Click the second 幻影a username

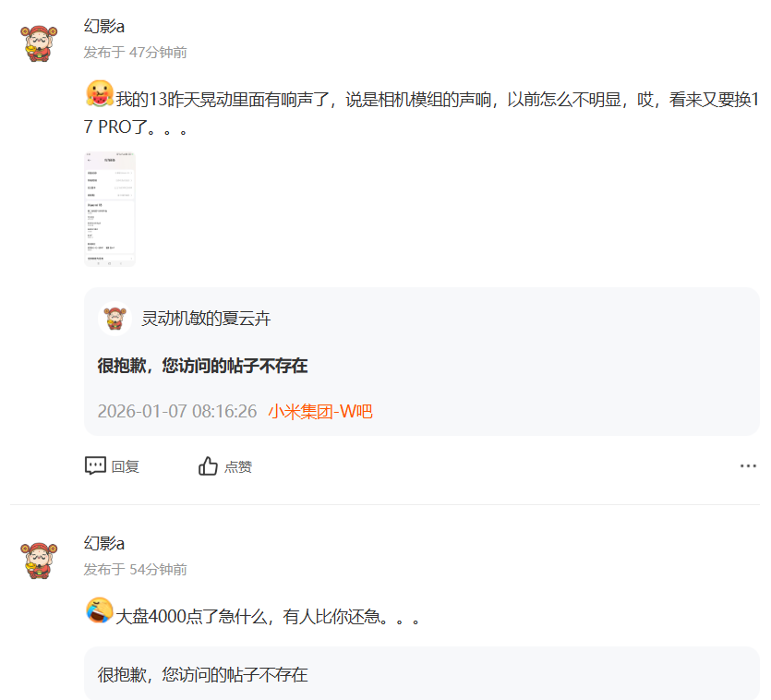(104, 543)
